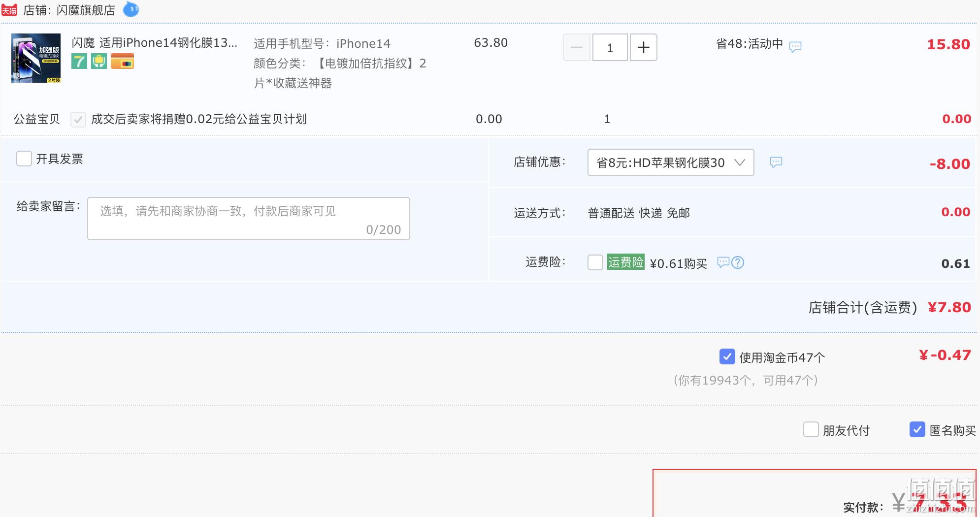
Task: Click the green 运费险 label tag
Action: 626,262
